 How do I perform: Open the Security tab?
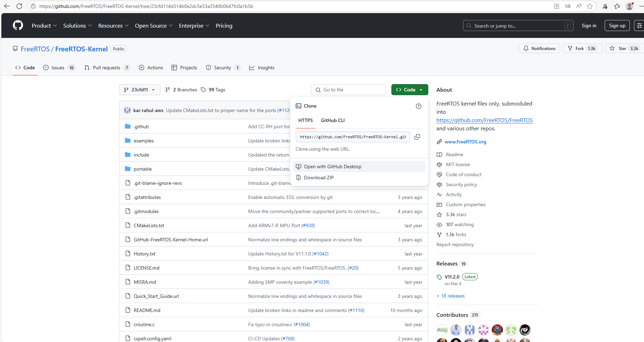point(223,68)
